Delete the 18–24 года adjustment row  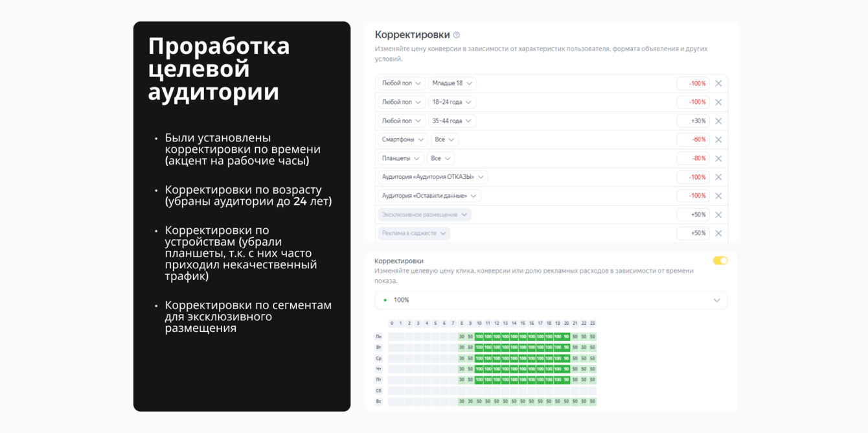click(x=718, y=102)
